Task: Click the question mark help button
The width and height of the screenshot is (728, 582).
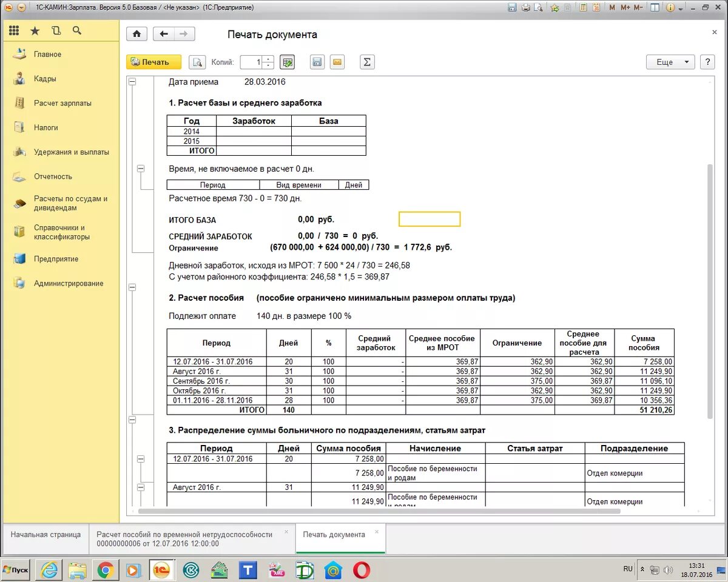Action: [x=707, y=62]
